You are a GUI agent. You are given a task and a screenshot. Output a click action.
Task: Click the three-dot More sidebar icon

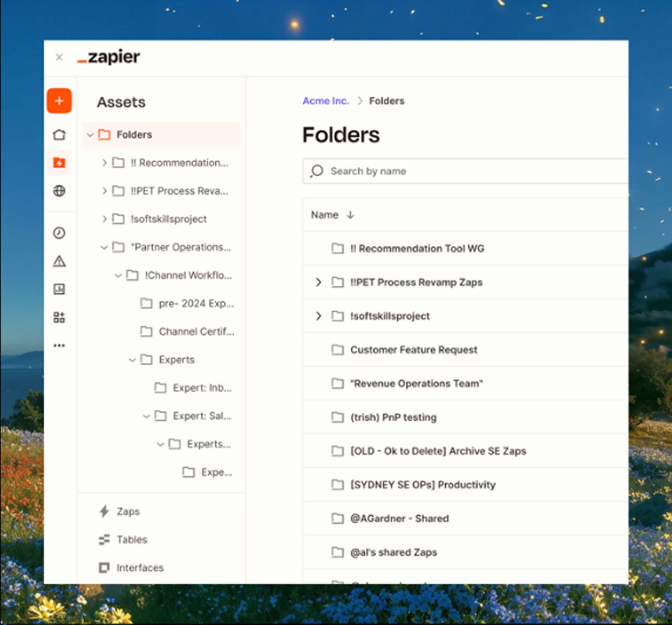[59, 345]
